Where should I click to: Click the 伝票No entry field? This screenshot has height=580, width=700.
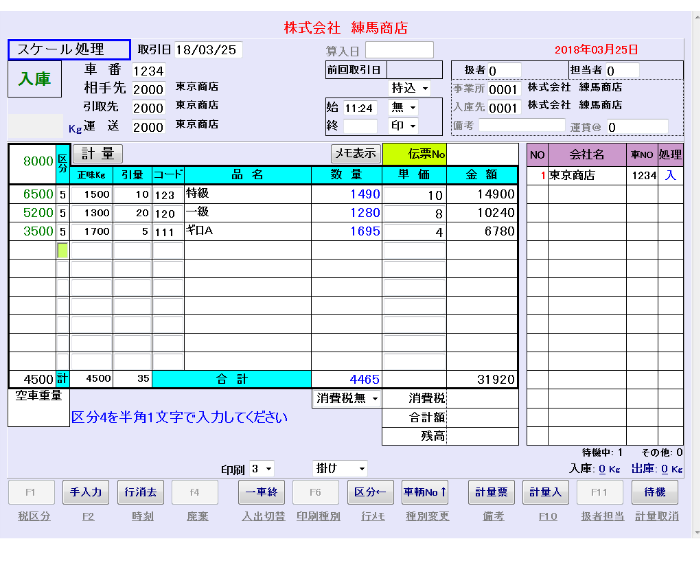pos(482,154)
